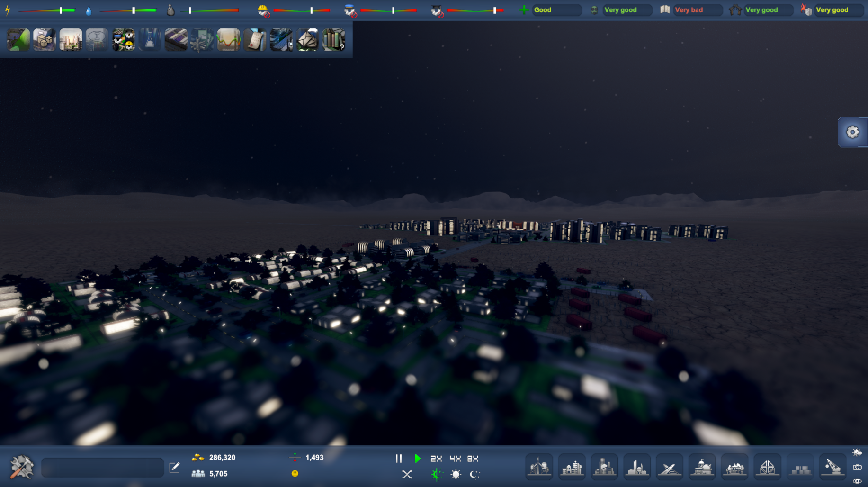Open the futuristic buildings icon
Viewport: 868px width, 487px height.
pos(281,40)
